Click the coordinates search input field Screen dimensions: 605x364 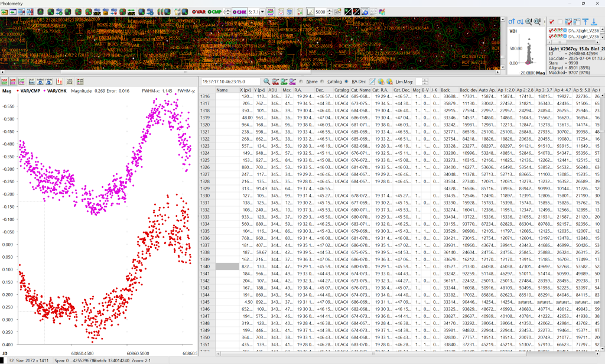pos(230,82)
